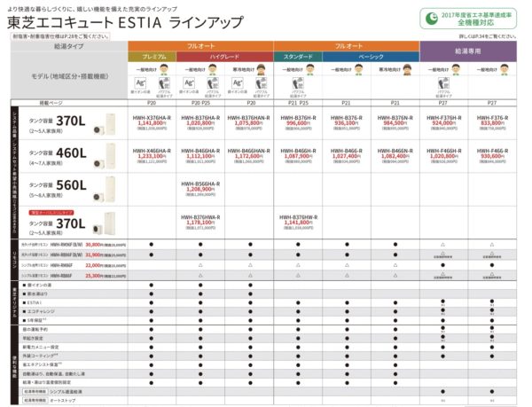Click the 一般地向け face icon under スタンダード

click(310, 69)
